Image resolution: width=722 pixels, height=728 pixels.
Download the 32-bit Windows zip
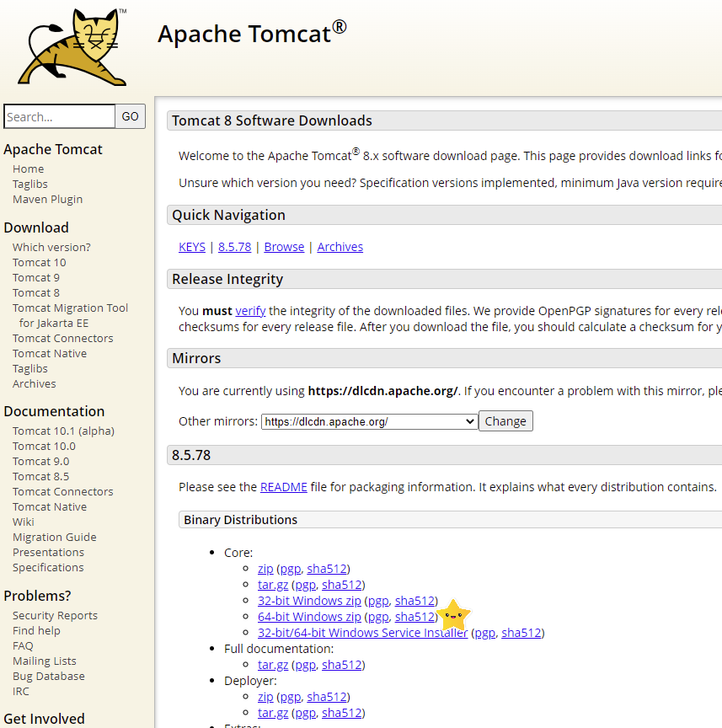click(309, 601)
